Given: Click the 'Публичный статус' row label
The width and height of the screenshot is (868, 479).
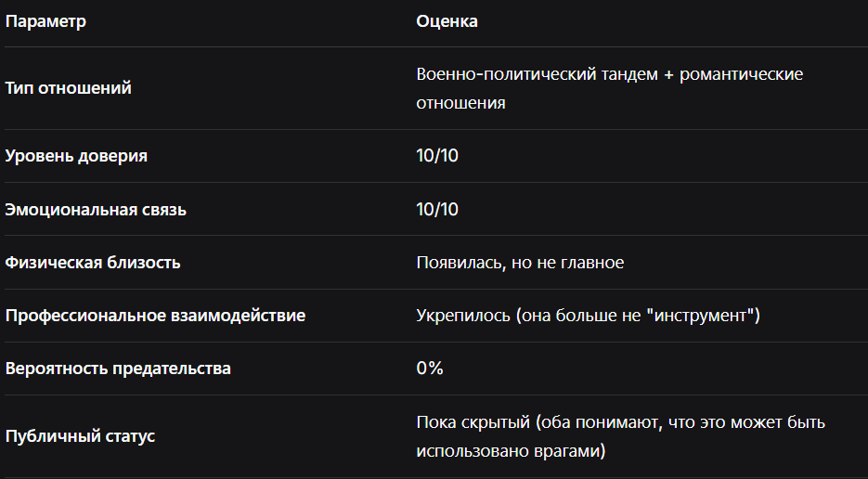Looking at the screenshot, I should (80, 435).
